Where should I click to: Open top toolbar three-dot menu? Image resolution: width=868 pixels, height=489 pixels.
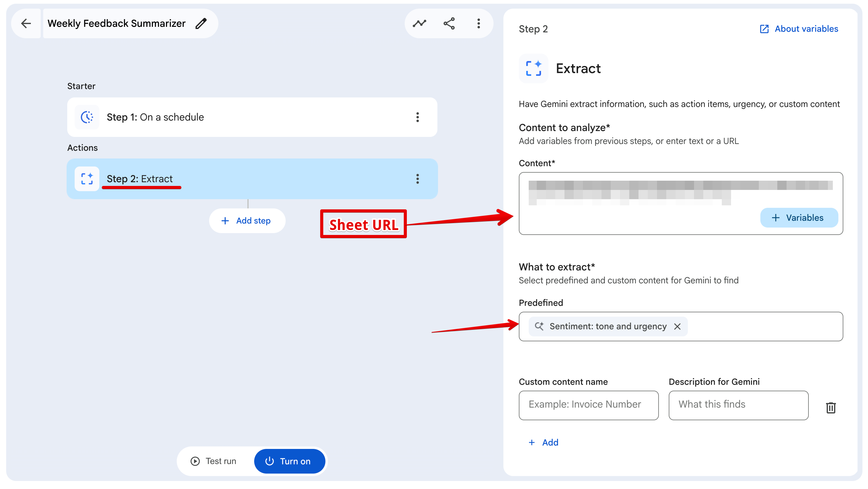coord(478,23)
